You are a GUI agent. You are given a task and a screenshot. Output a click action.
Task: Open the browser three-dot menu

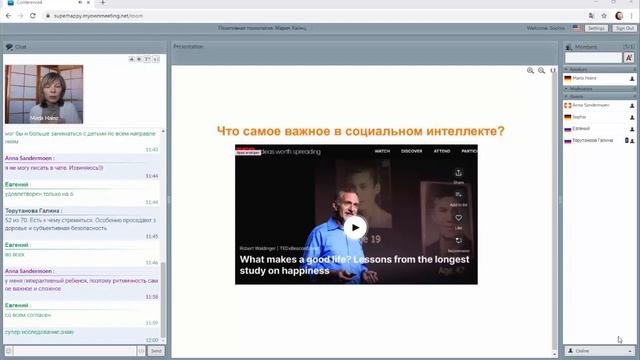click(x=631, y=16)
